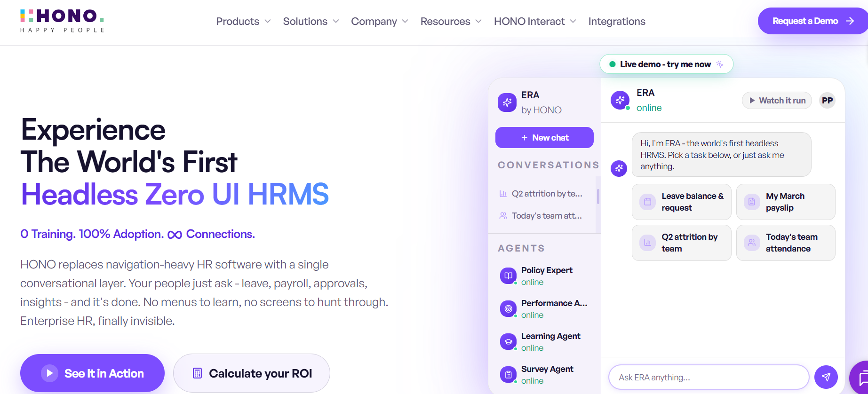Expand the Products dropdown
The height and width of the screenshot is (394, 868).
[243, 22]
